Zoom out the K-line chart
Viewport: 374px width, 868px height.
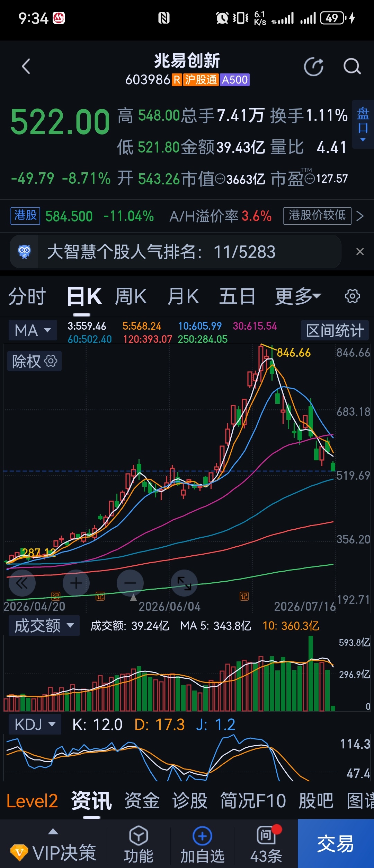click(x=130, y=583)
